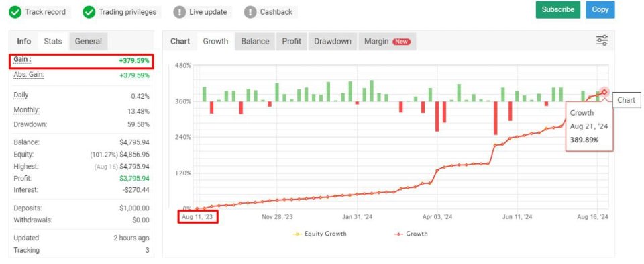Click the Live update grey alert icon
The height and width of the screenshot is (264, 644).
(180, 12)
